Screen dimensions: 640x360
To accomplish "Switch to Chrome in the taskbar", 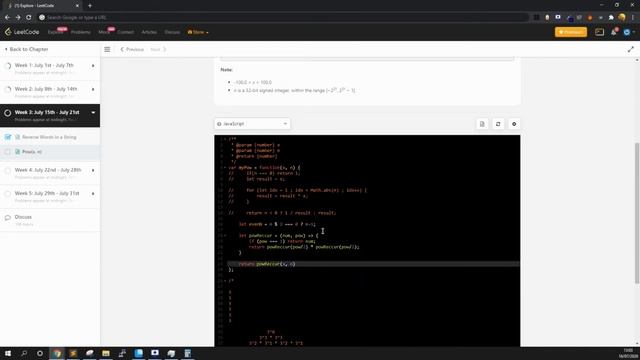I will click(57, 353).
